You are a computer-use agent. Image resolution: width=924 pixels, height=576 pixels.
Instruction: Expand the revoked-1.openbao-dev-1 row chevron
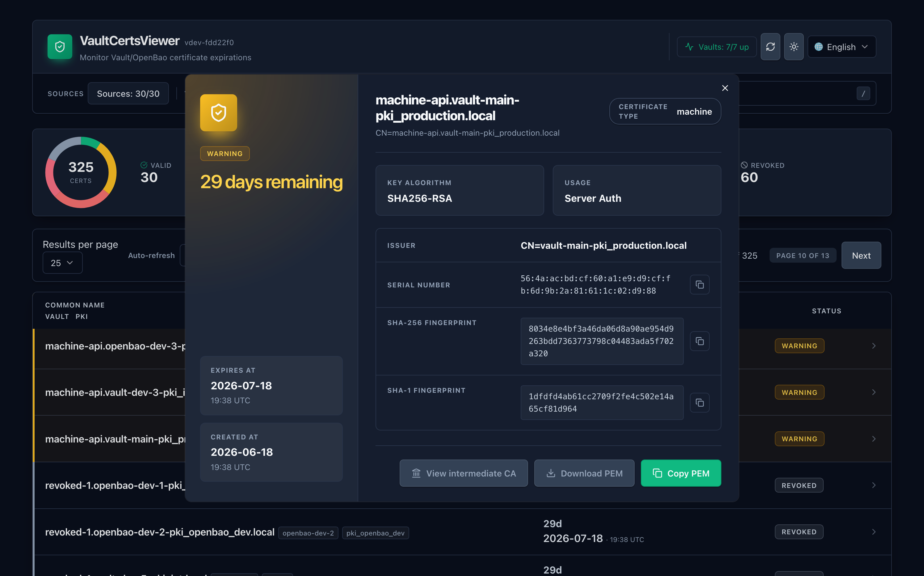click(874, 485)
